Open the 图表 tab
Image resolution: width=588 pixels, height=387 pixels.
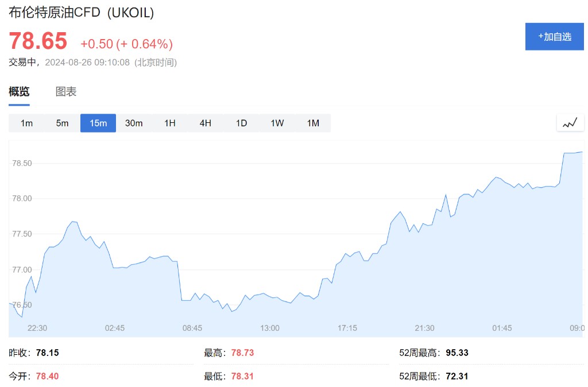pos(66,92)
